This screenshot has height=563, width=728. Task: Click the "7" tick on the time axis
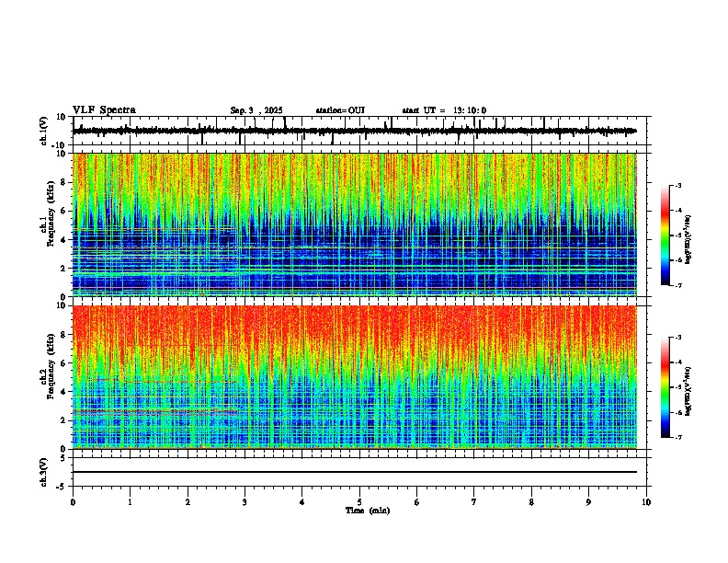[x=474, y=502]
